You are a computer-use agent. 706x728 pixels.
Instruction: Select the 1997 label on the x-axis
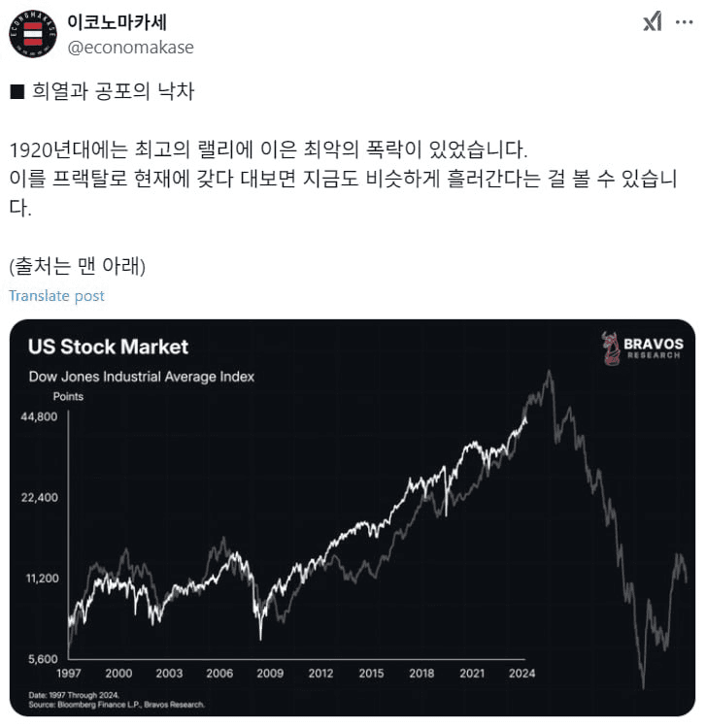(69, 674)
